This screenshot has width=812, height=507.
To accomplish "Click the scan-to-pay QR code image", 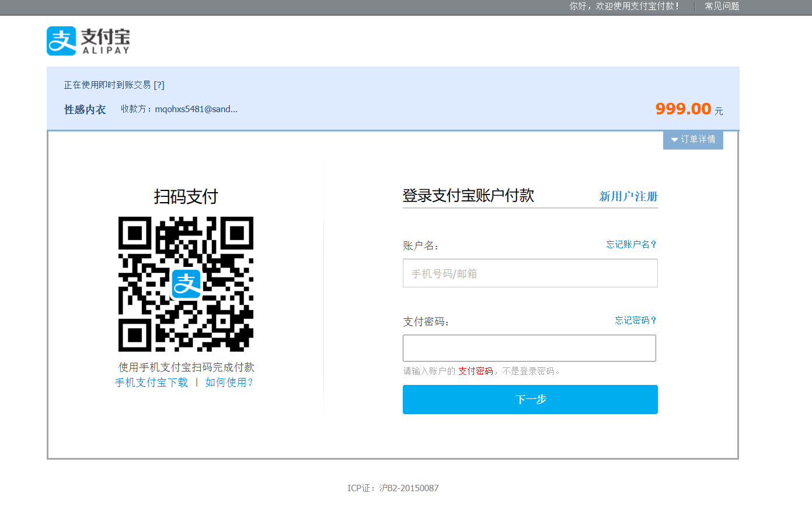I will coord(186,284).
